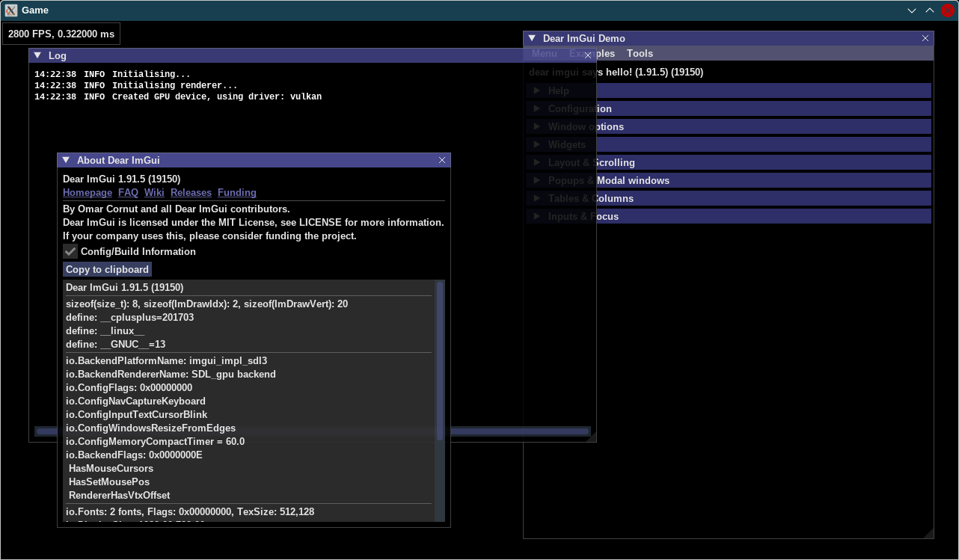959x560 pixels.
Task: Expand Popups & Modal windows section
Action: click(x=729, y=180)
